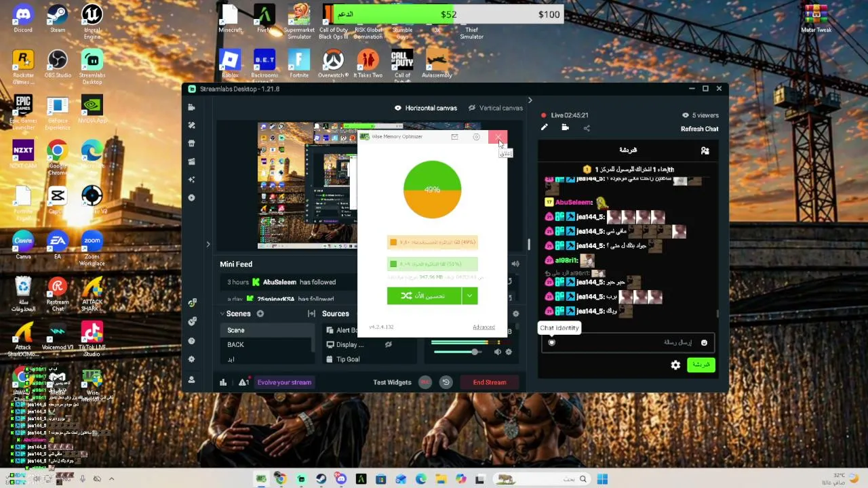Open OBS Studio desktop shortcut

point(58,64)
